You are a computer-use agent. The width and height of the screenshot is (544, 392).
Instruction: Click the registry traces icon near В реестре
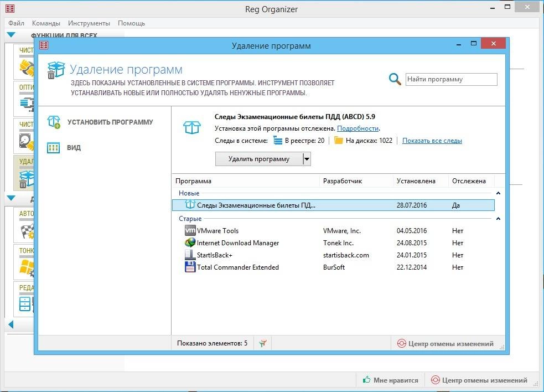coord(278,141)
